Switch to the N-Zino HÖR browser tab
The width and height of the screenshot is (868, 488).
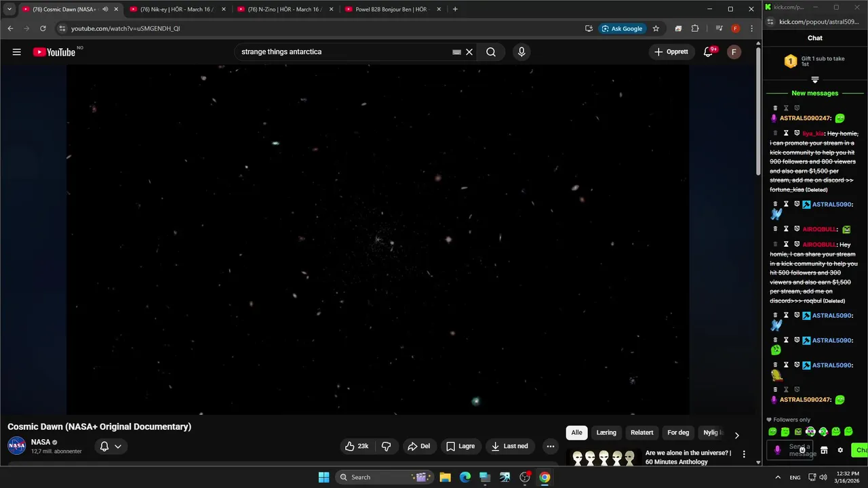(285, 9)
